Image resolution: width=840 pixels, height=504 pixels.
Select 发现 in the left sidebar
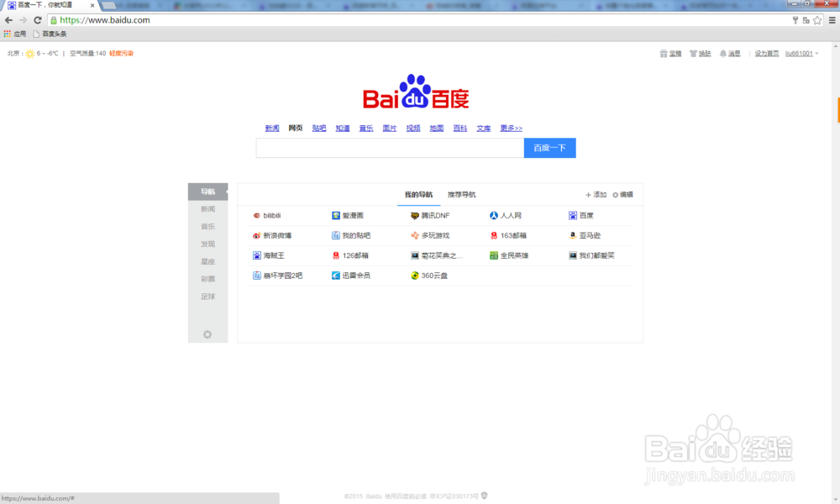coord(207,244)
